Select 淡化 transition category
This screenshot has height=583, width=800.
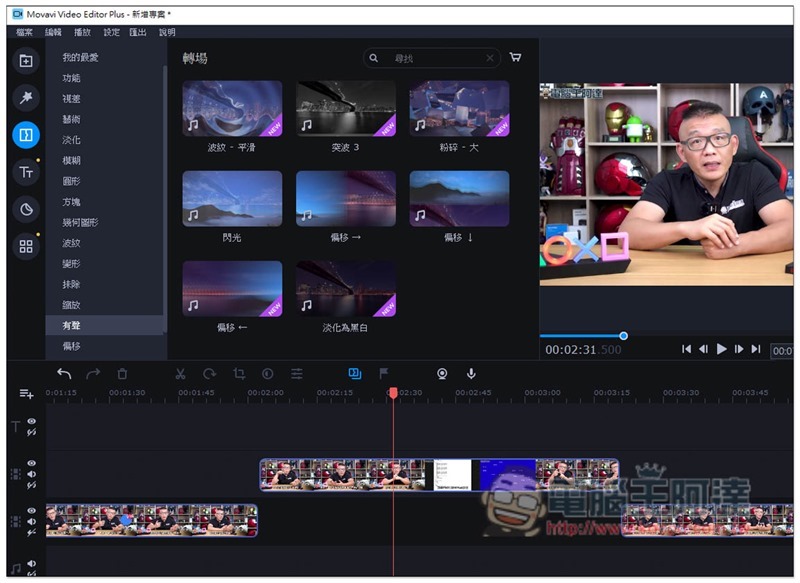[x=71, y=140]
